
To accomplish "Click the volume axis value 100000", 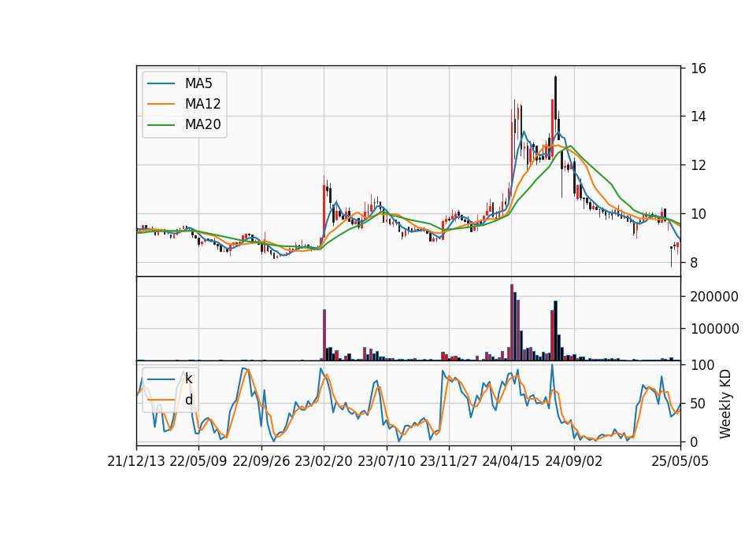I will 714,329.
